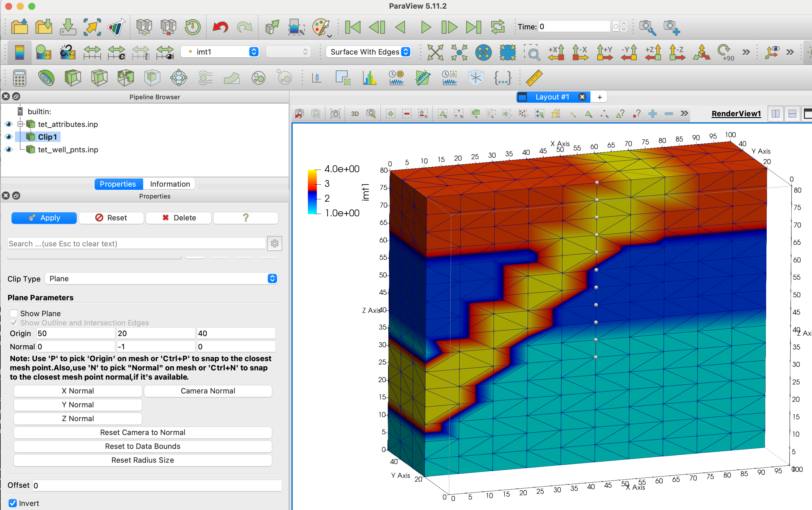Screen dimensions: 812x510
Task: Uncheck the Invert checkbox
Action: pyautogui.click(x=12, y=503)
